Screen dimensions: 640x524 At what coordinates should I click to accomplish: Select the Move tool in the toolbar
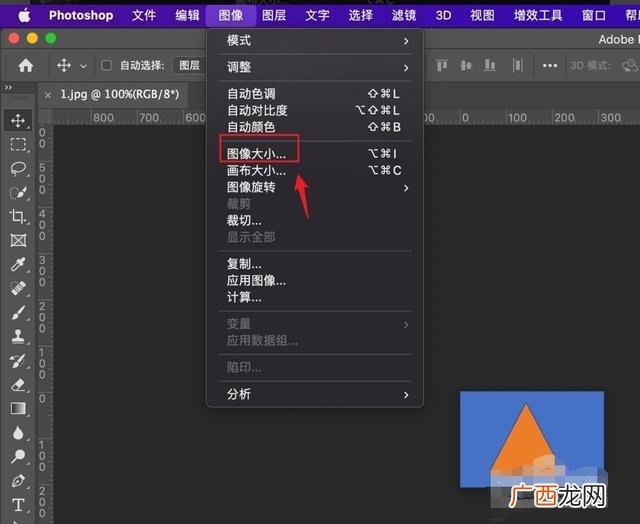pos(18,120)
